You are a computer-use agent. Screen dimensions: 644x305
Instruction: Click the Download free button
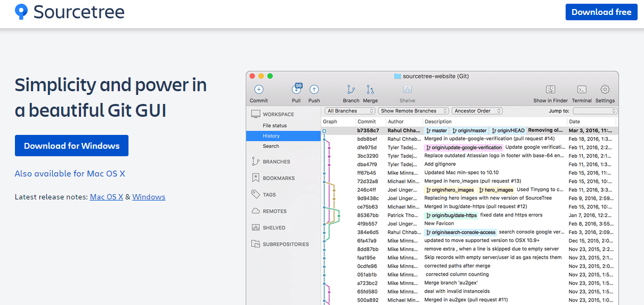pyautogui.click(x=601, y=12)
